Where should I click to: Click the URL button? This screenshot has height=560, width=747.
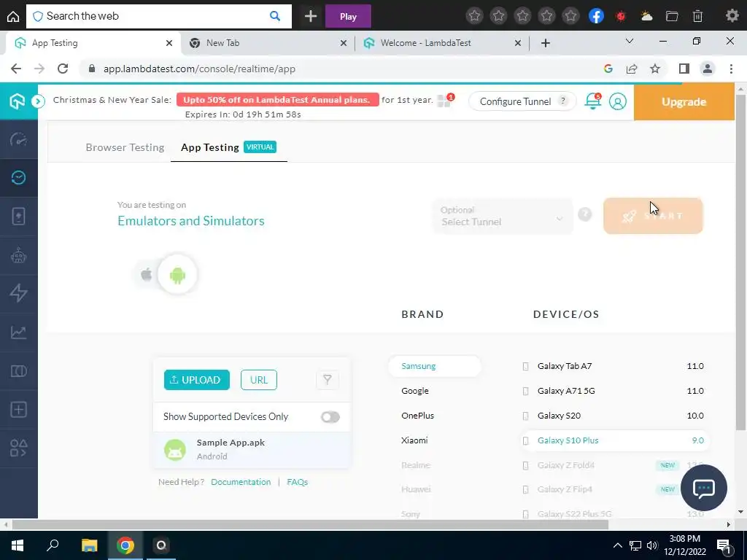point(259,380)
